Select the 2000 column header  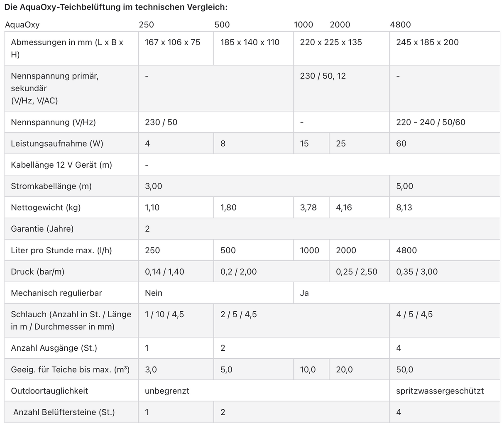click(x=340, y=24)
